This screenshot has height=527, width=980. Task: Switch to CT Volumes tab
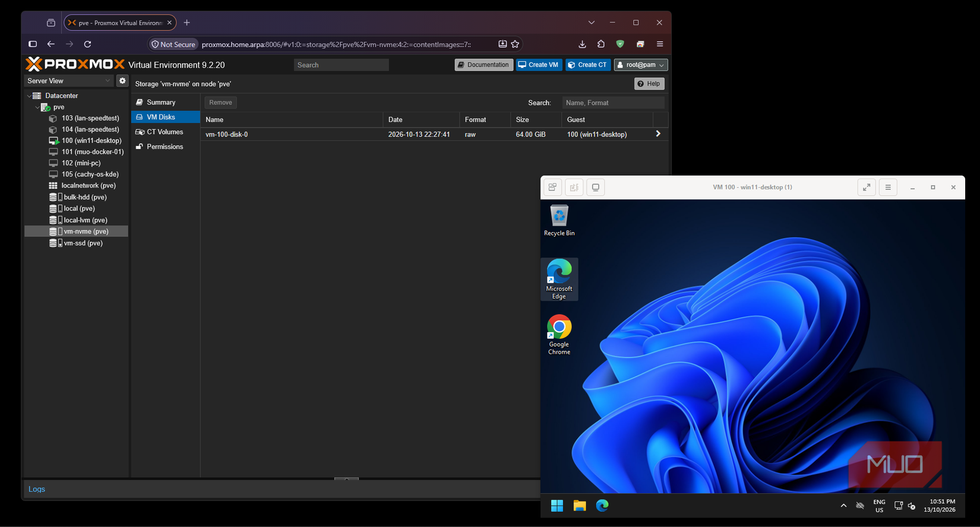tap(165, 132)
